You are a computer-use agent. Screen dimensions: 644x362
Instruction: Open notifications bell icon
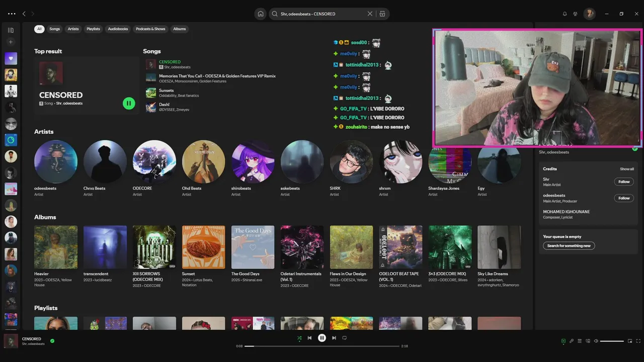coord(565,14)
